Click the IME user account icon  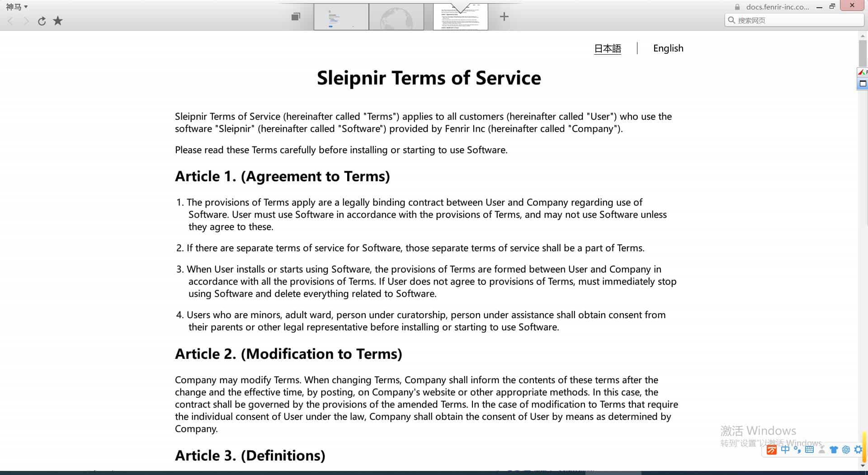click(822, 450)
